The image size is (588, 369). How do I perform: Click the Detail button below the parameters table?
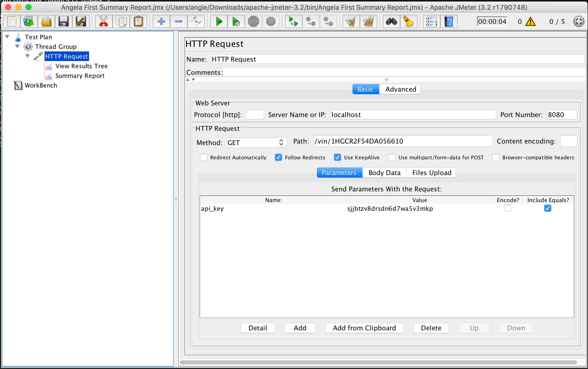point(258,328)
